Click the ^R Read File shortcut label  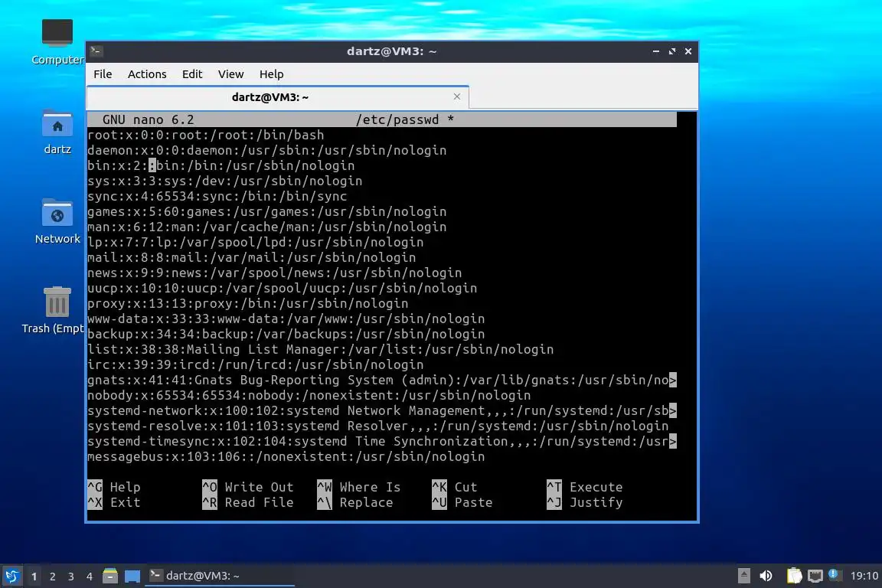coord(248,502)
